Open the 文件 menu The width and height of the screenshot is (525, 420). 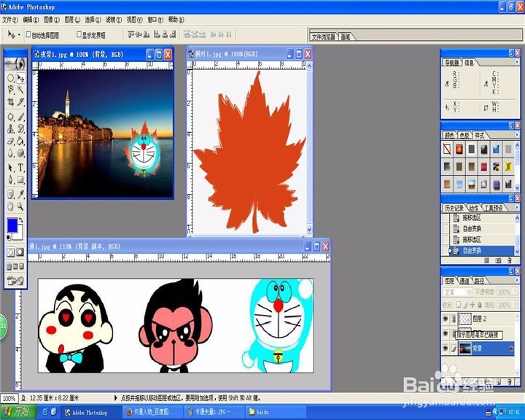(10, 20)
